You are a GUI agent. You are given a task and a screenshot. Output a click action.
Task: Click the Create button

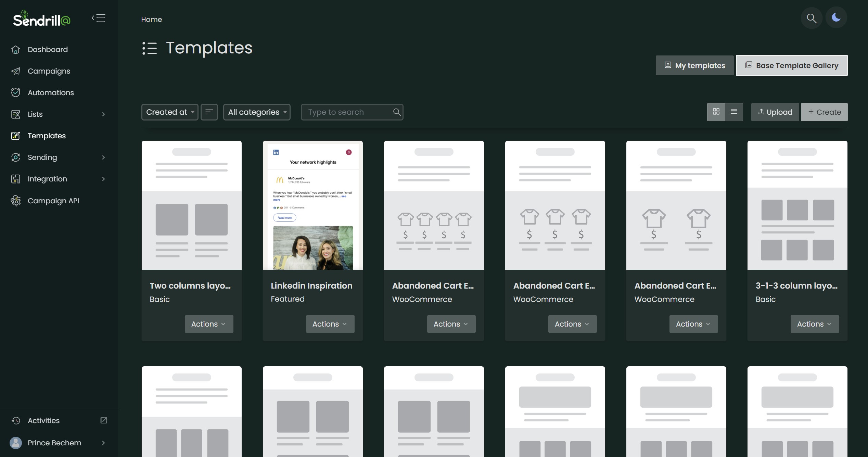(824, 112)
